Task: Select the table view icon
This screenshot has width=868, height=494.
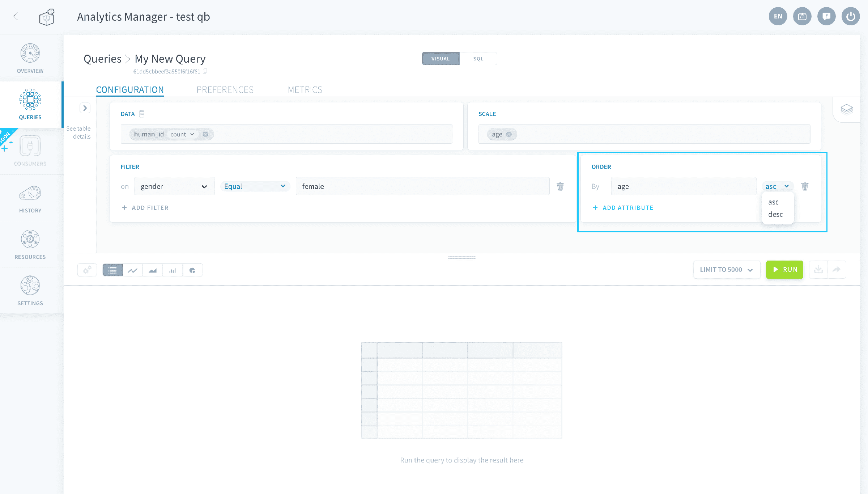Action: (113, 270)
